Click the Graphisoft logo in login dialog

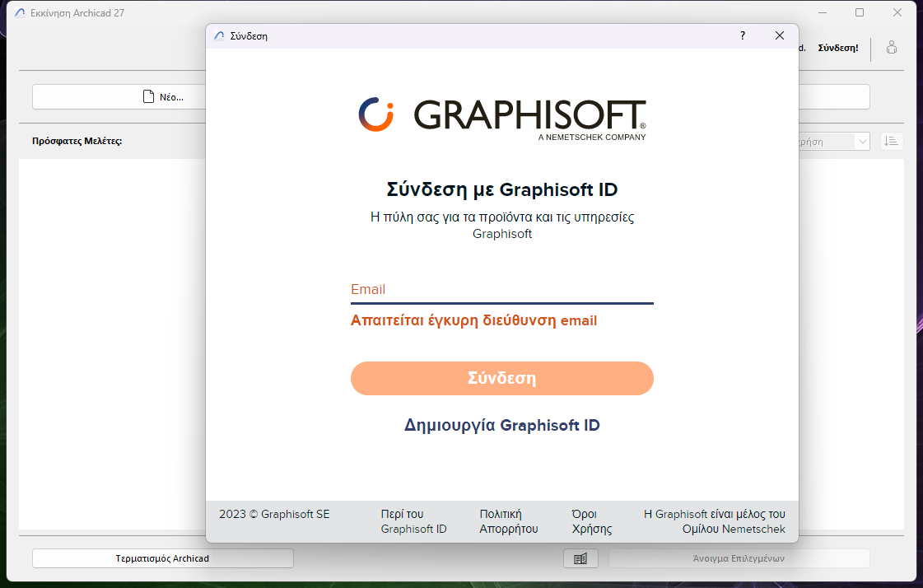pos(501,119)
